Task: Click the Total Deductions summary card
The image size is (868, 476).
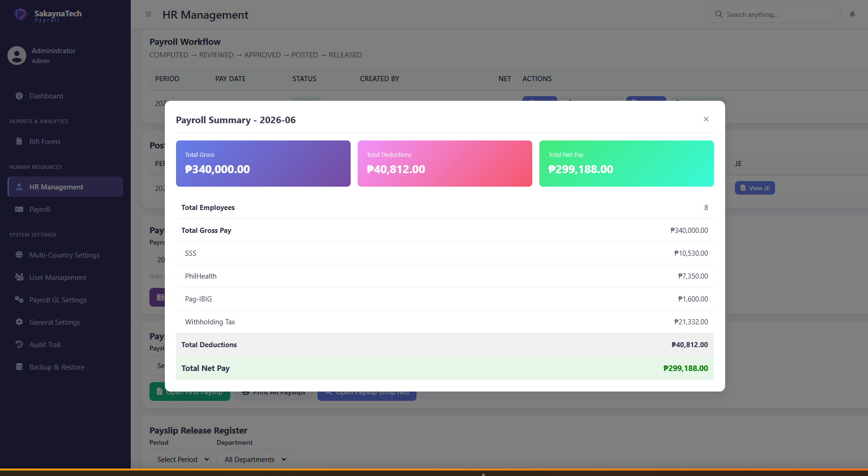Action: (x=445, y=163)
